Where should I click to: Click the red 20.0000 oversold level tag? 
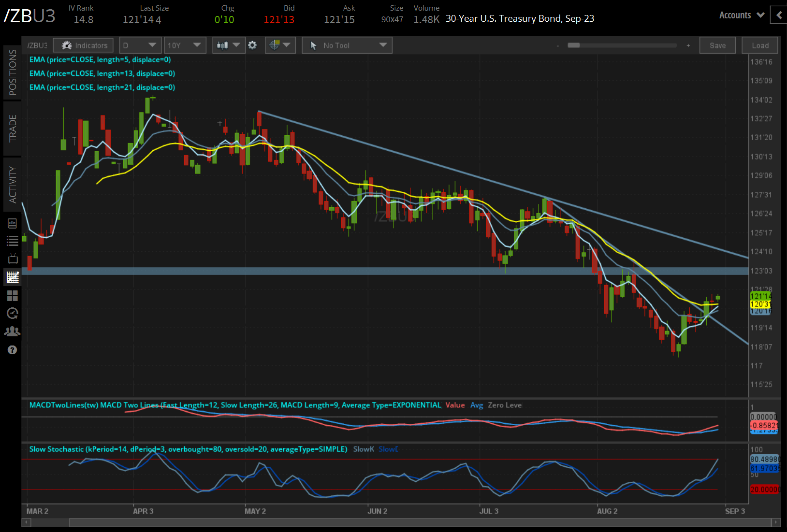(x=765, y=489)
